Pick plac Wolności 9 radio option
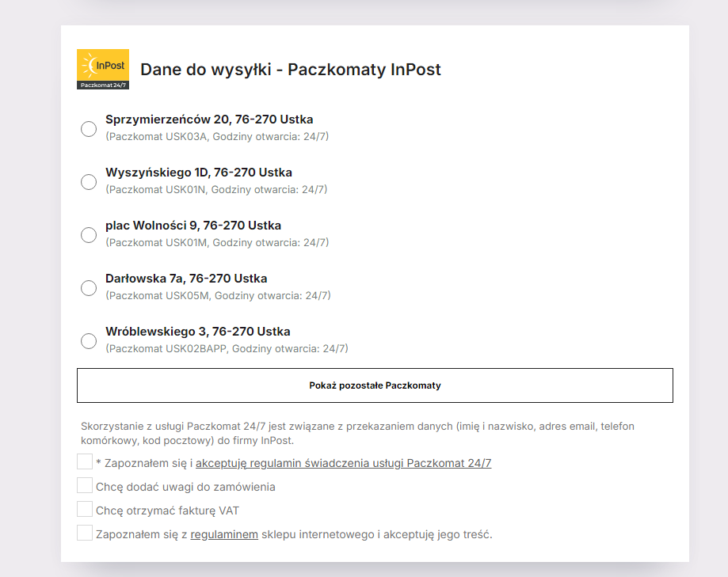The image size is (728, 577). click(89, 235)
